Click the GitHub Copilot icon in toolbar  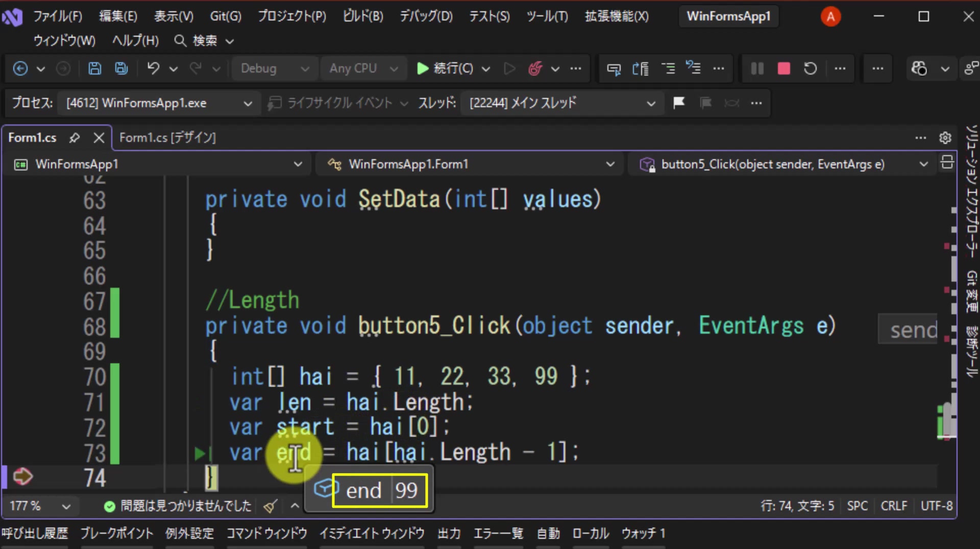click(x=919, y=68)
